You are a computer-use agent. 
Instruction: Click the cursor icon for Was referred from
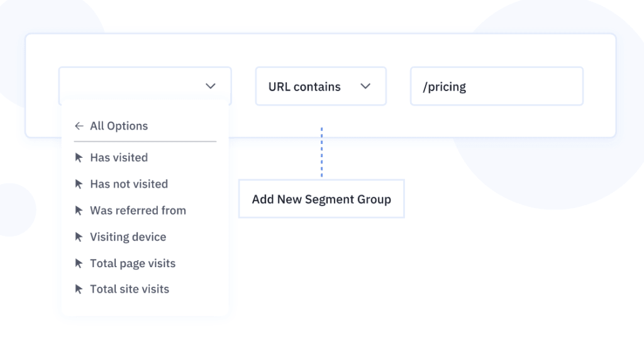[79, 211]
